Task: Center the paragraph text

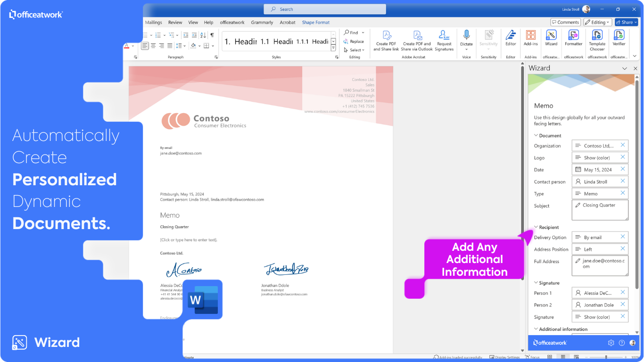Action: coord(153,46)
